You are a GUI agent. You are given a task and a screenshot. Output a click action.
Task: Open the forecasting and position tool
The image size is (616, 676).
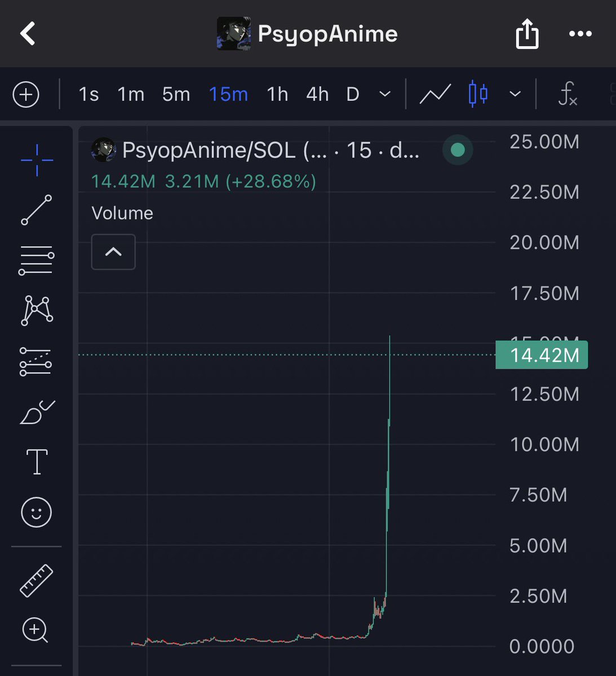[37, 362]
